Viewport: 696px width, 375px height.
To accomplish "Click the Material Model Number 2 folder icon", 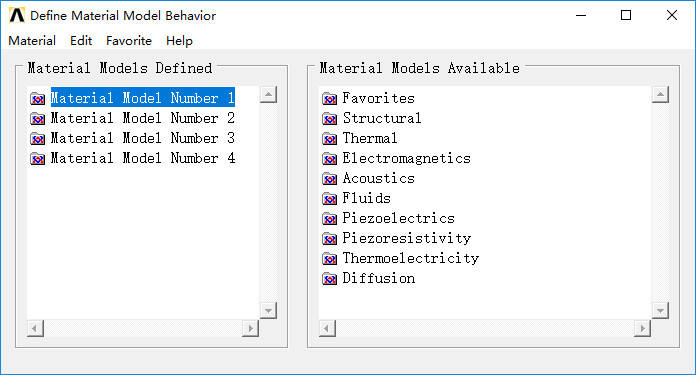I will click(x=37, y=118).
